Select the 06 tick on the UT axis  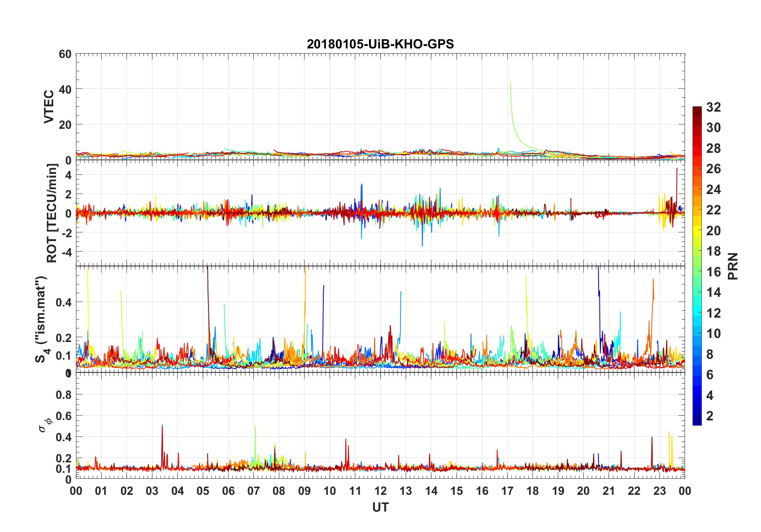click(x=228, y=491)
